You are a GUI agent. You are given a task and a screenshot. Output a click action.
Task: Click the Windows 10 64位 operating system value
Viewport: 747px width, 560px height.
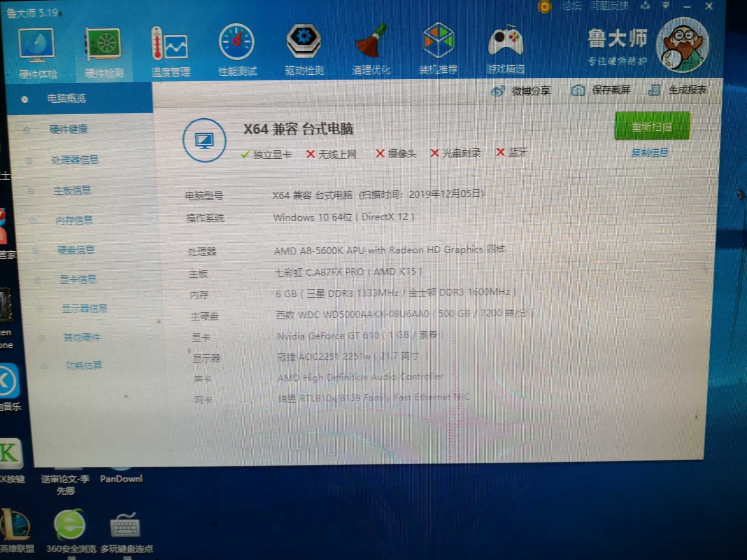[344, 217]
